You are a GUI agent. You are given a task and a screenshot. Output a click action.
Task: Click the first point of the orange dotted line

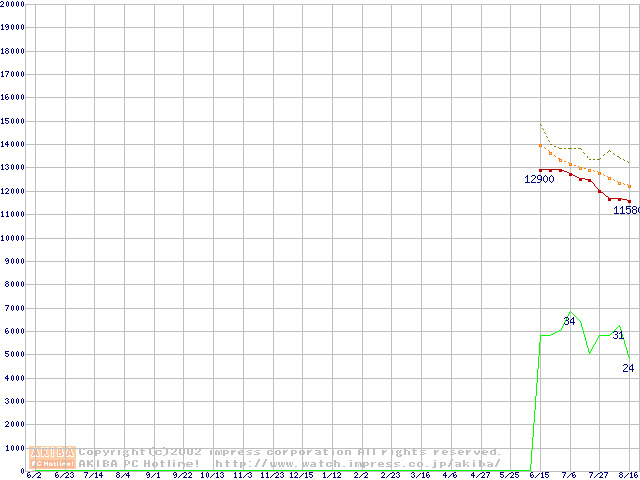click(540, 146)
